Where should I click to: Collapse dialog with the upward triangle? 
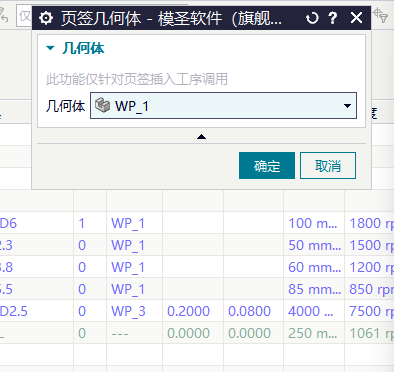[x=201, y=137]
